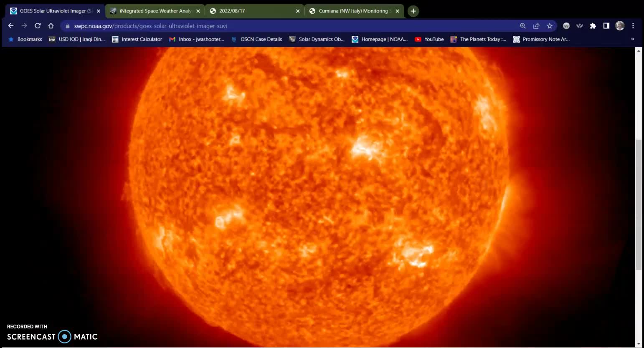The width and height of the screenshot is (644, 348).
Task: Open the extension icon next to W
Action: tap(580, 26)
